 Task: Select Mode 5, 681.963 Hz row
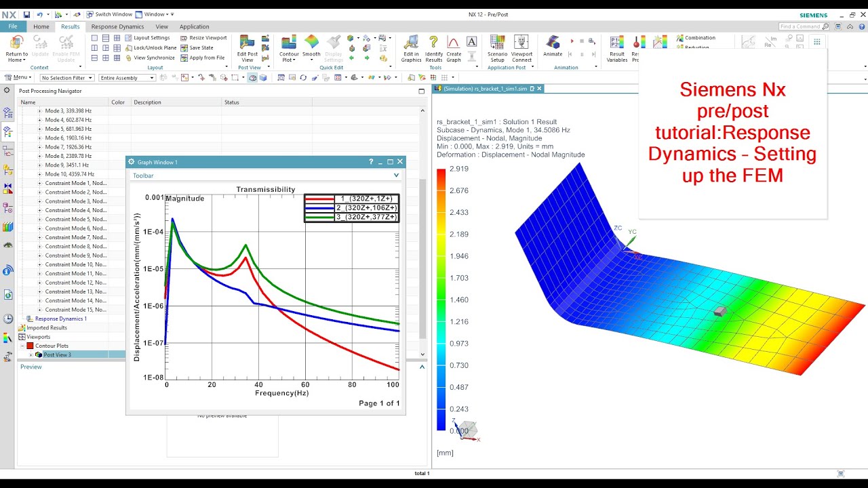68,129
